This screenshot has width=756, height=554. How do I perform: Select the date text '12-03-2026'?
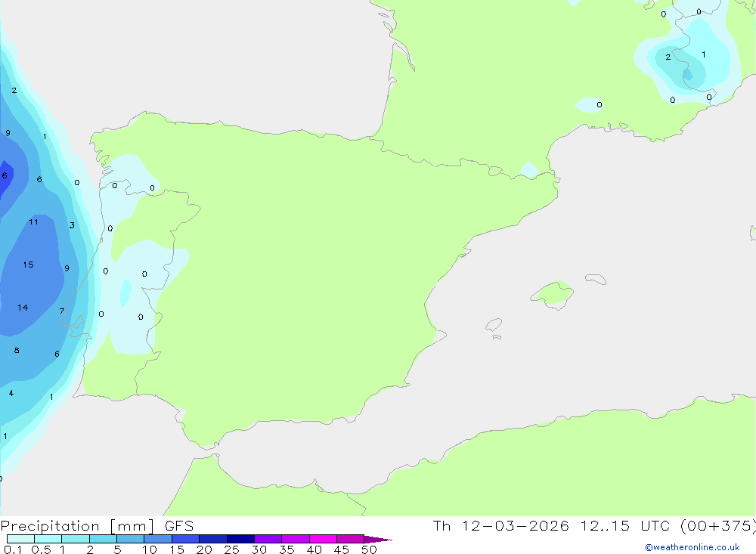coord(516,526)
